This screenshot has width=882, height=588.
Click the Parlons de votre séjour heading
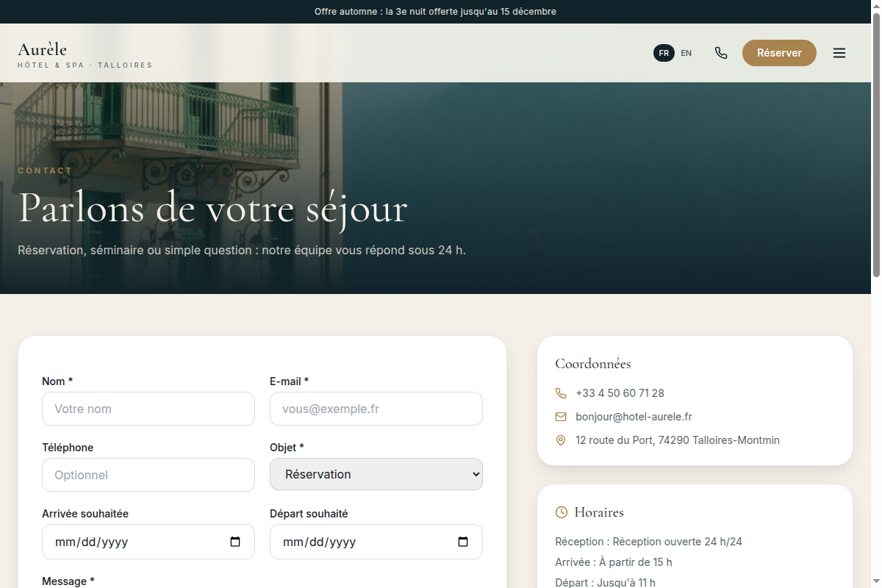click(212, 208)
